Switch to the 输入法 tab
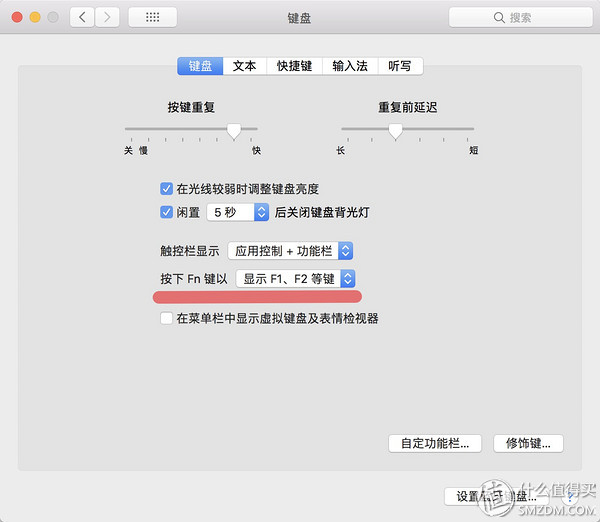 pyautogui.click(x=350, y=66)
